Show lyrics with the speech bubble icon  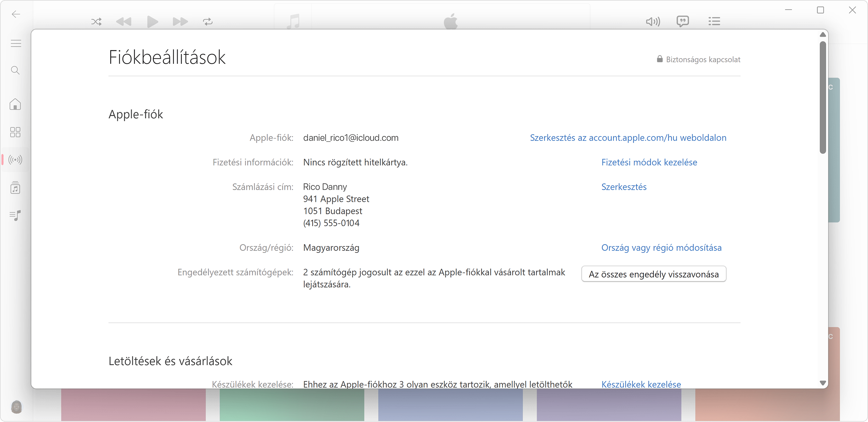(683, 22)
